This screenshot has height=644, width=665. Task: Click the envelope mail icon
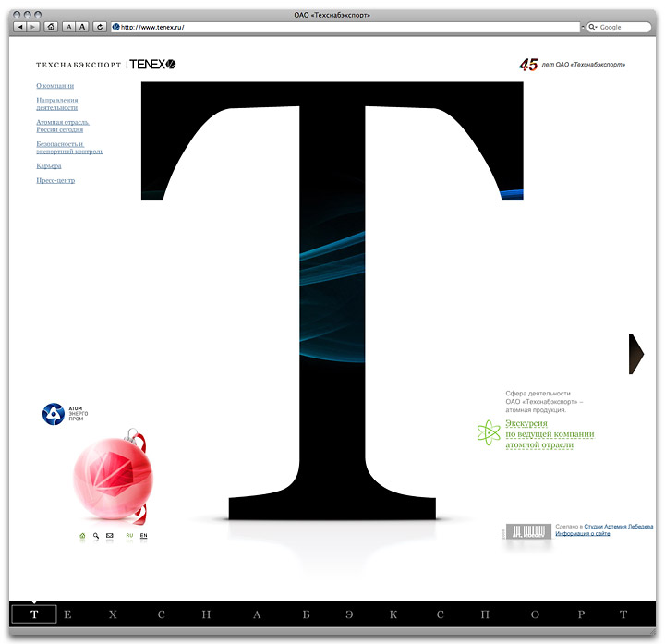109,535
